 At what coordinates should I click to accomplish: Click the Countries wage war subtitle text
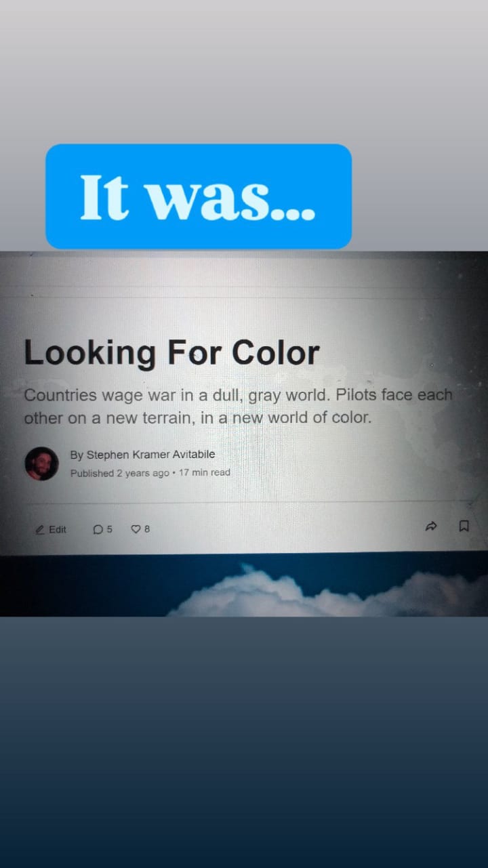pos(238,406)
